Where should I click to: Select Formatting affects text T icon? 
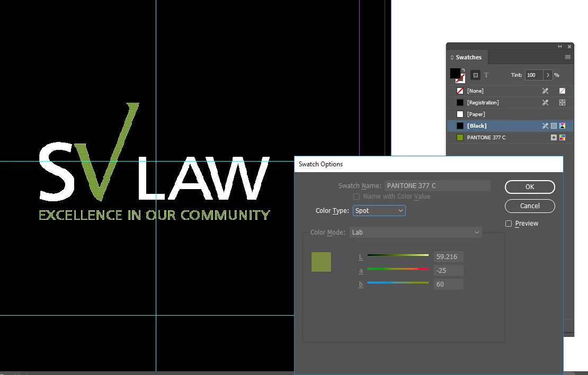point(486,75)
